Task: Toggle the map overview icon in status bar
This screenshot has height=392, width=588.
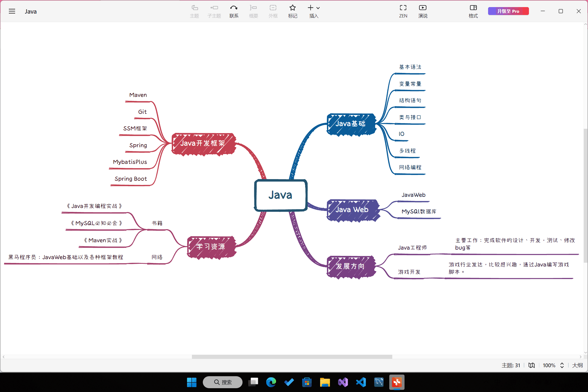Action: [531, 365]
